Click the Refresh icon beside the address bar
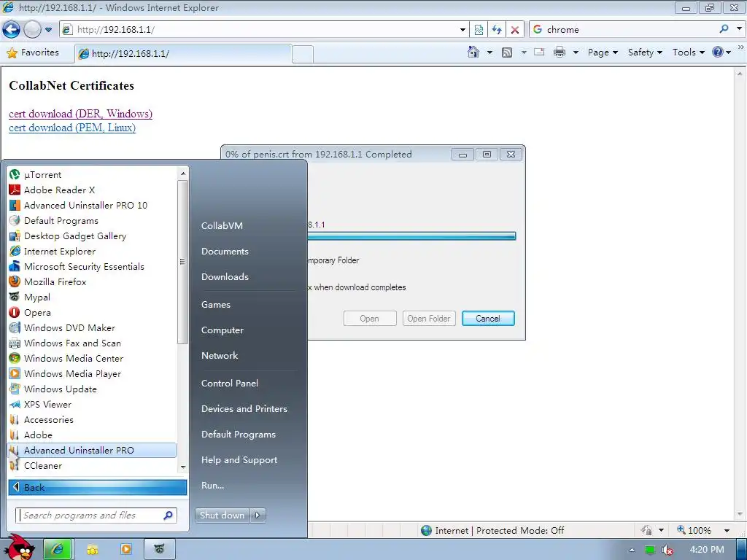The width and height of the screenshot is (747, 560). pos(497,29)
